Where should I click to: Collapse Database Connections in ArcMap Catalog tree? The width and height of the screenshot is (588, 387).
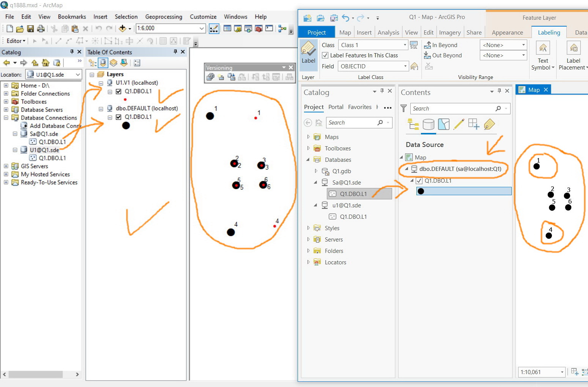6,118
